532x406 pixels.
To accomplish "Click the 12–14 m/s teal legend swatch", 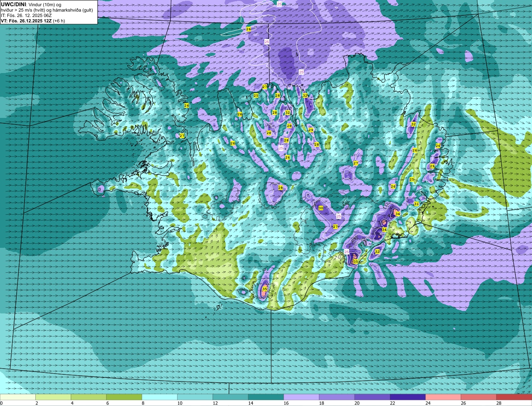I will [x=231, y=397].
